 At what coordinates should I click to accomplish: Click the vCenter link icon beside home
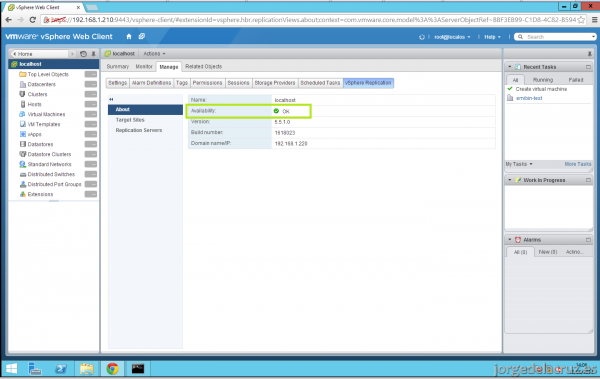[142, 36]
